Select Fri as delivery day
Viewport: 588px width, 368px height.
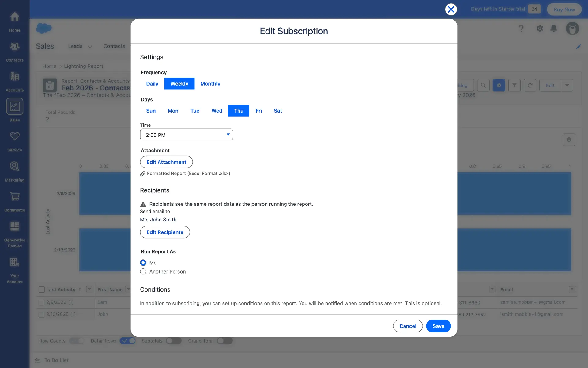(x=258, y=111)
